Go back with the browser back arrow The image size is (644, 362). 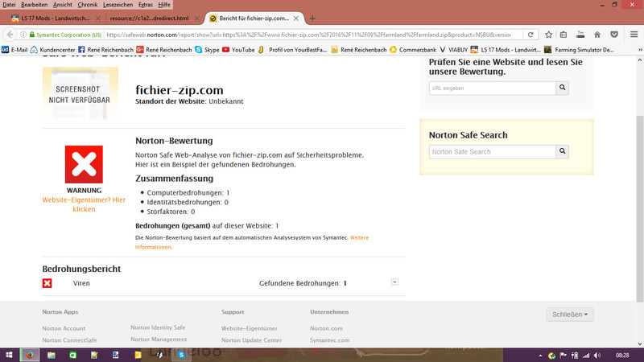click(10, 35)
